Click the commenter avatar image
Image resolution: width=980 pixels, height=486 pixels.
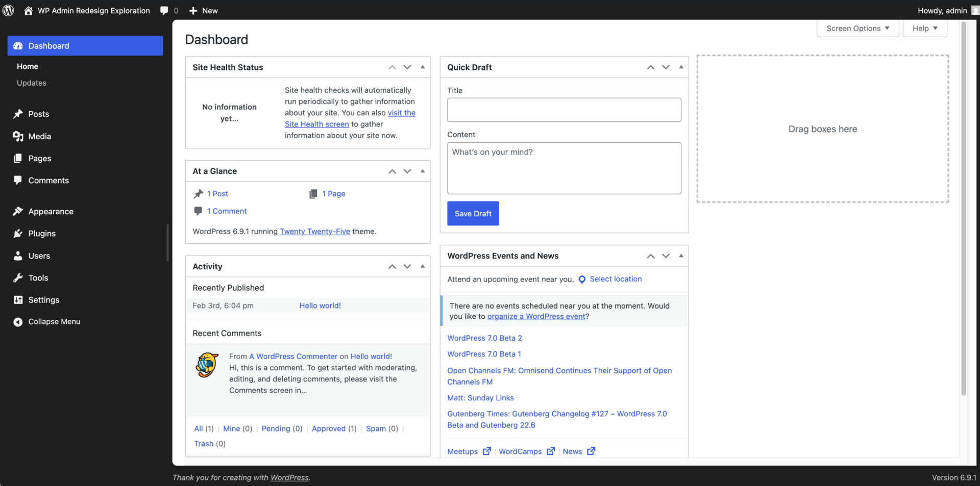[x=207, y=365]
